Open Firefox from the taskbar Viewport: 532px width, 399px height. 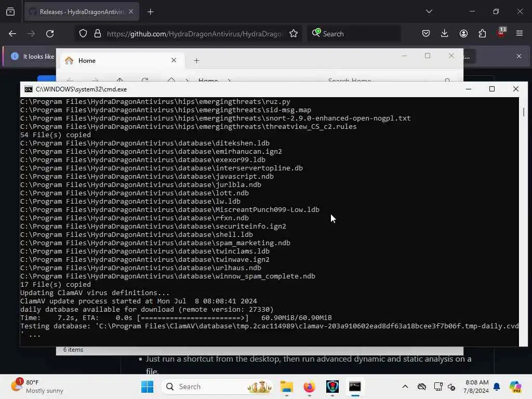pyautogui.click(x=309, y=387)
